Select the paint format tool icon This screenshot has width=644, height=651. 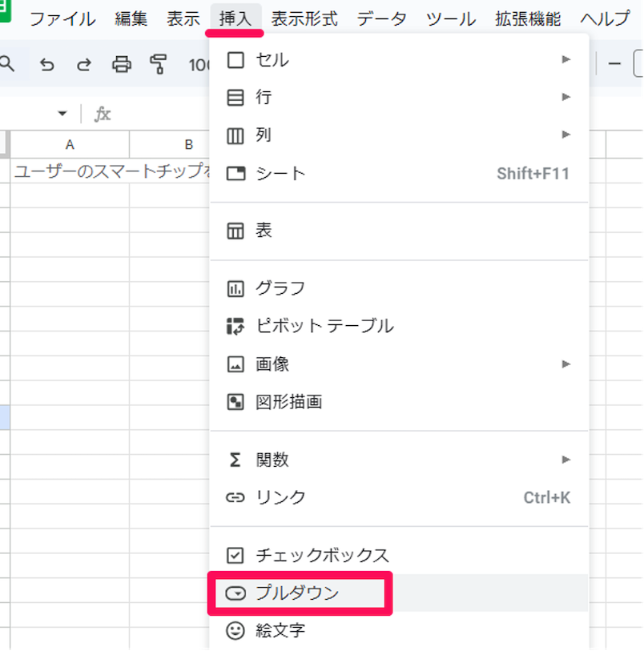click(157, 65)
